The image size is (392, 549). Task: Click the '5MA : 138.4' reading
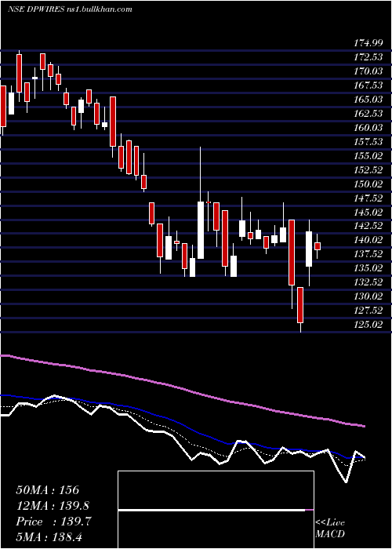49,537
